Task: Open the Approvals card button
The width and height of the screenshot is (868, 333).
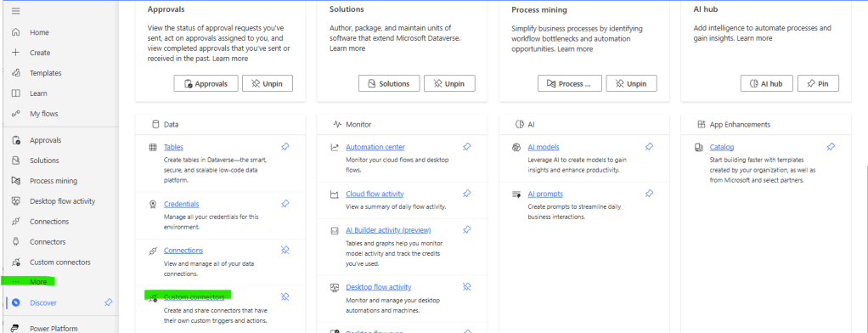Action: pyautogui.click(x=206, y=83)
